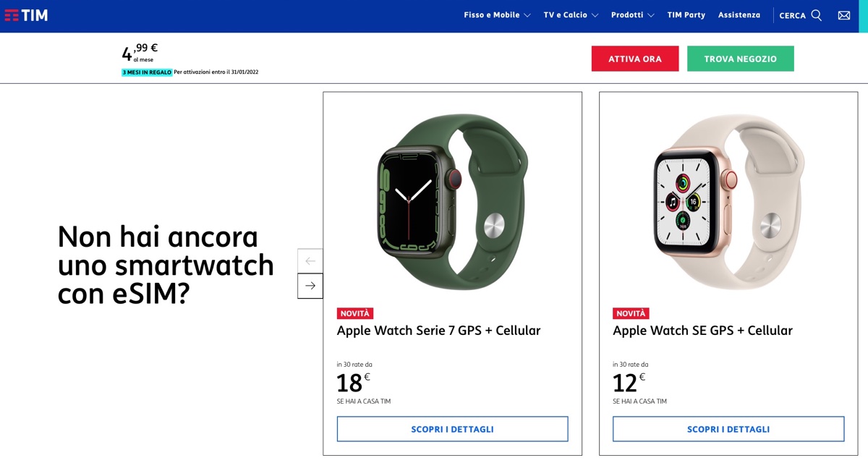Expand the TV e Calcio menu
Viewport: 868px width, 463px height.
571,15
